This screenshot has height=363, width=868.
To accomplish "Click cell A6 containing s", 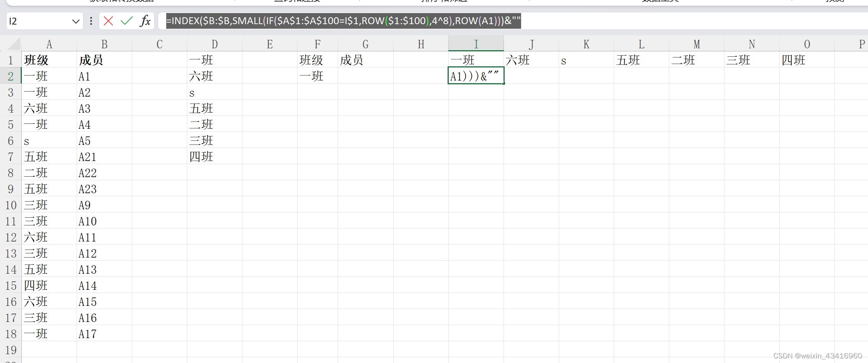I will click(x=49, y=140).
